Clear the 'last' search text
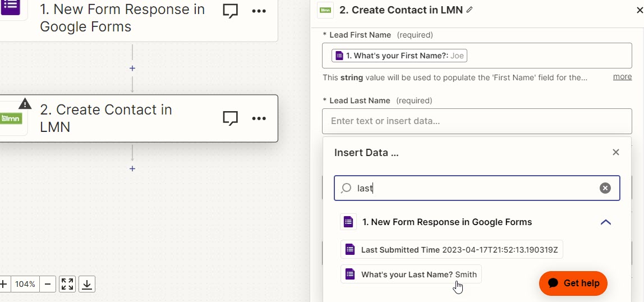 tap(605, 188)
